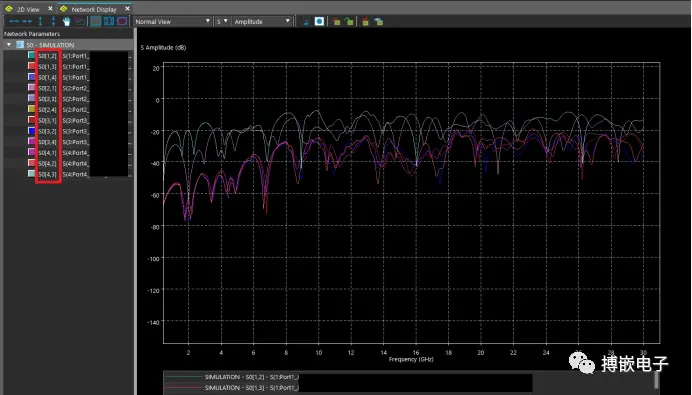
Task: Click the purple-framed view mode icon
Action: 122,21
